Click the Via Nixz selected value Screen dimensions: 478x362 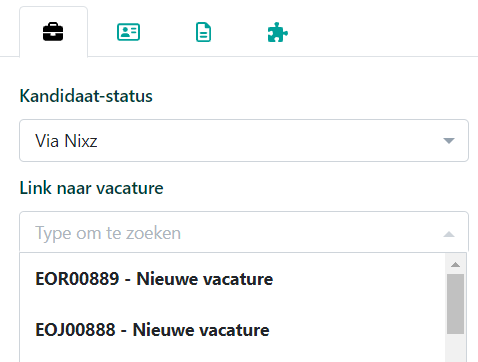[66, 141]
